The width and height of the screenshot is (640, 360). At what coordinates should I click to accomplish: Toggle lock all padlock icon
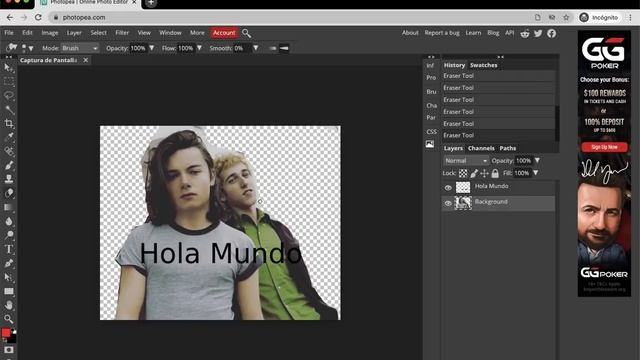point(495,173)
